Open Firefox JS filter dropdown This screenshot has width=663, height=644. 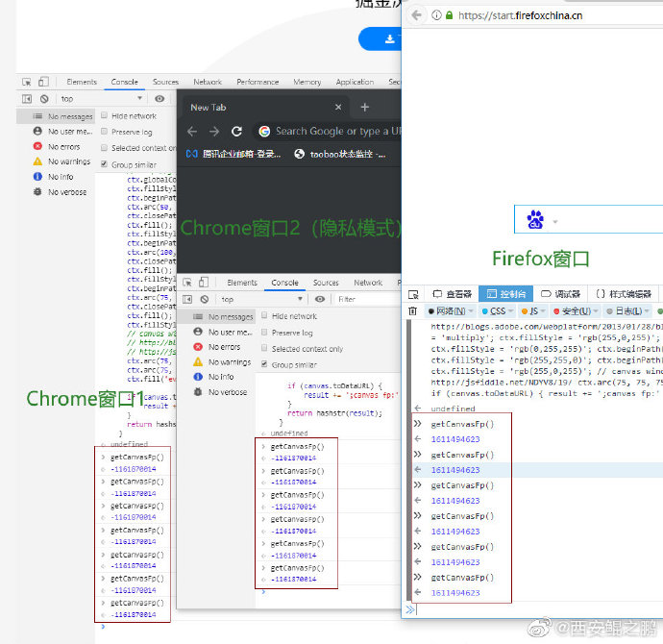pyautogui.click(x=532, y=311)
